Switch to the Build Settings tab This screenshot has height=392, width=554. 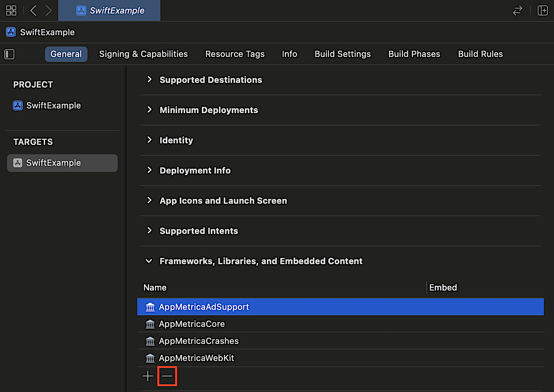[342, 54]
